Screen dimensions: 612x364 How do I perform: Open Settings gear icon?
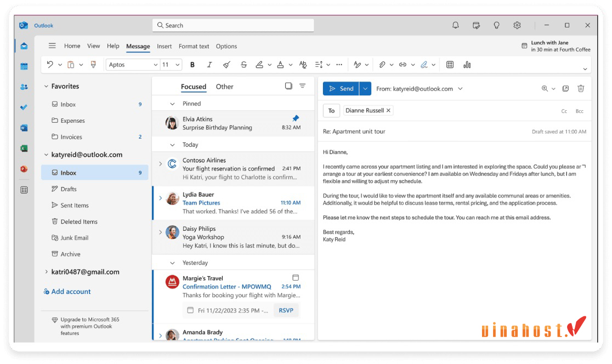[x=517, y=25]
